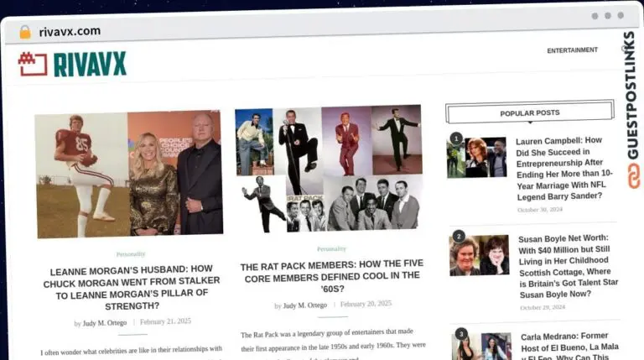Click the October 29, 2024 date
The image size is (644, 360).
543,307
